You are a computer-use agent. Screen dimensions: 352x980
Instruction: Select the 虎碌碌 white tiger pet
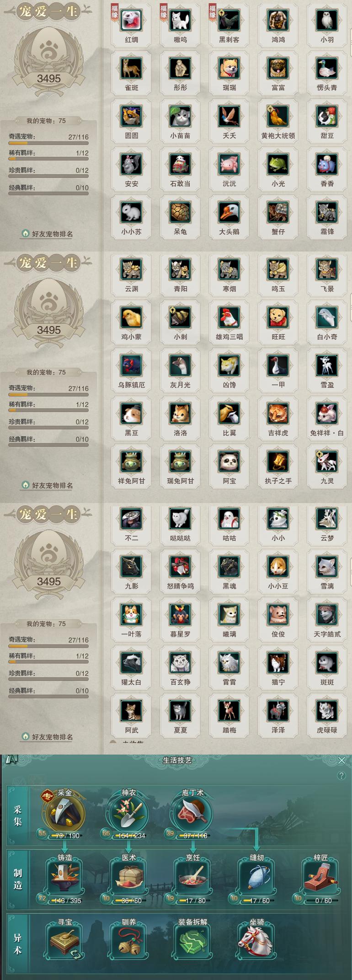[x=327, y=711]
